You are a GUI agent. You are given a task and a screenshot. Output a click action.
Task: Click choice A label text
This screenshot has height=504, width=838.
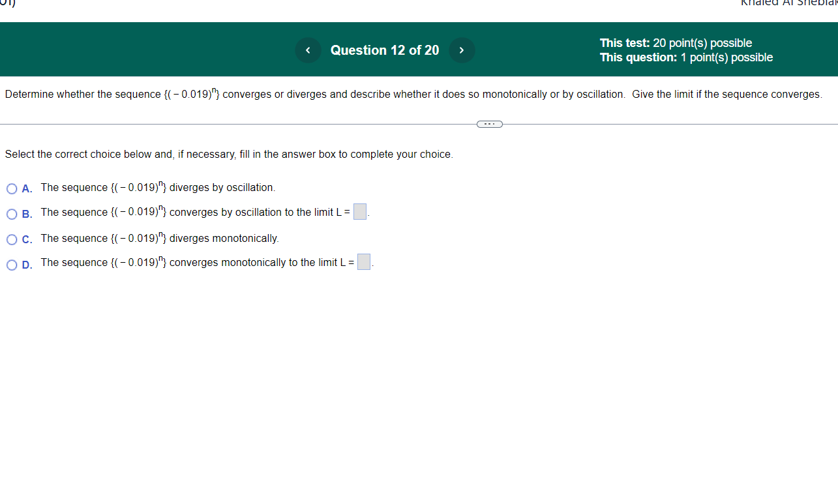(x=158, y=187)
